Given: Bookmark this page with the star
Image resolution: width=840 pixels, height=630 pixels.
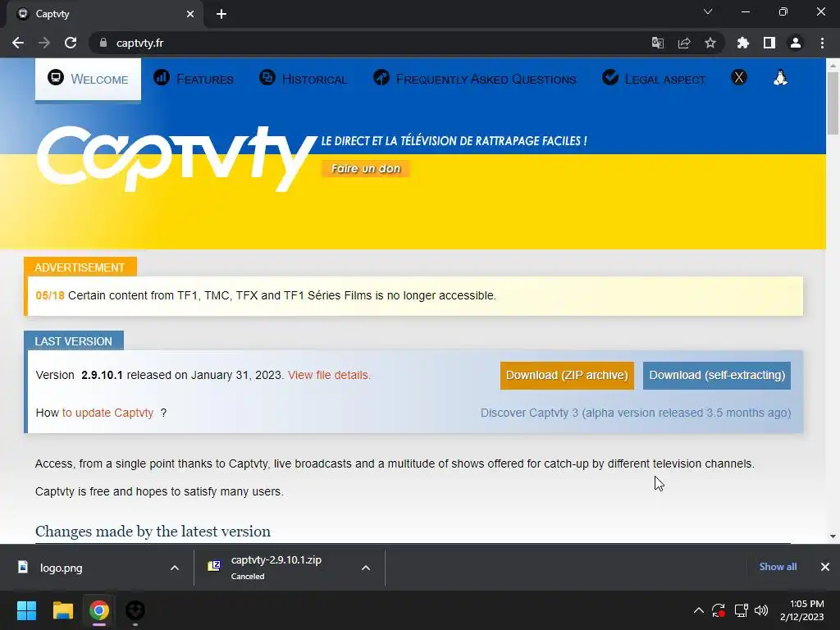Looking at the screenshot, I should pos(710,43).
